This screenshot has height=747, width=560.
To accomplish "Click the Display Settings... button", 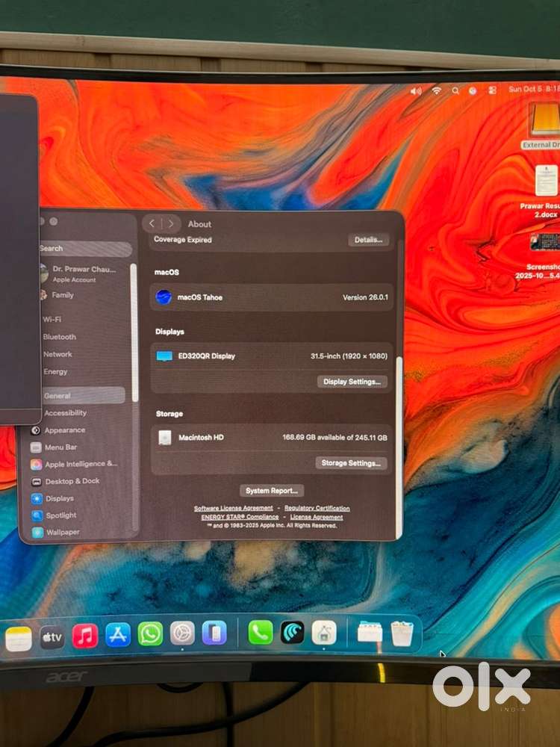I will click(x=352, y=382).
